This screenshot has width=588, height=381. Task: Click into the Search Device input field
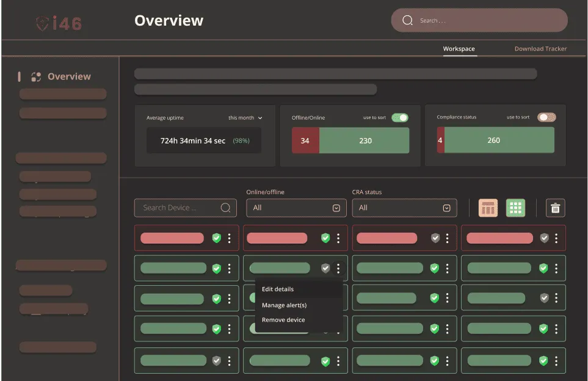point(176,208)
